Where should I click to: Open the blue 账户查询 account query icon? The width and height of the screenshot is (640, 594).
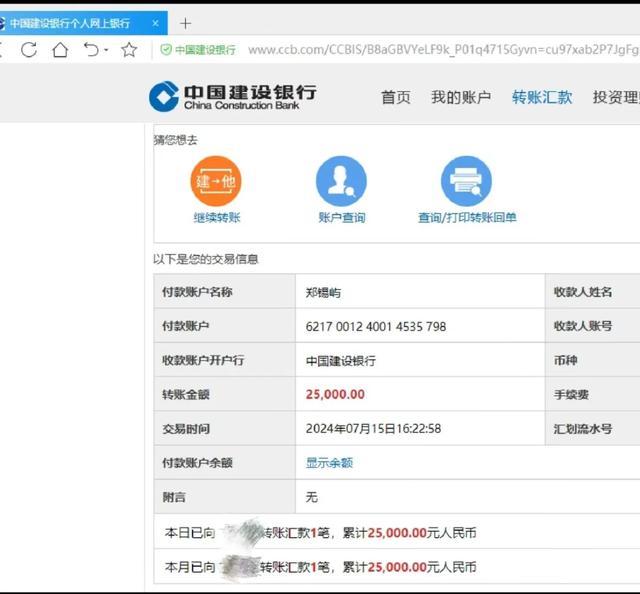pyautogui.click(x=341, y=181)
